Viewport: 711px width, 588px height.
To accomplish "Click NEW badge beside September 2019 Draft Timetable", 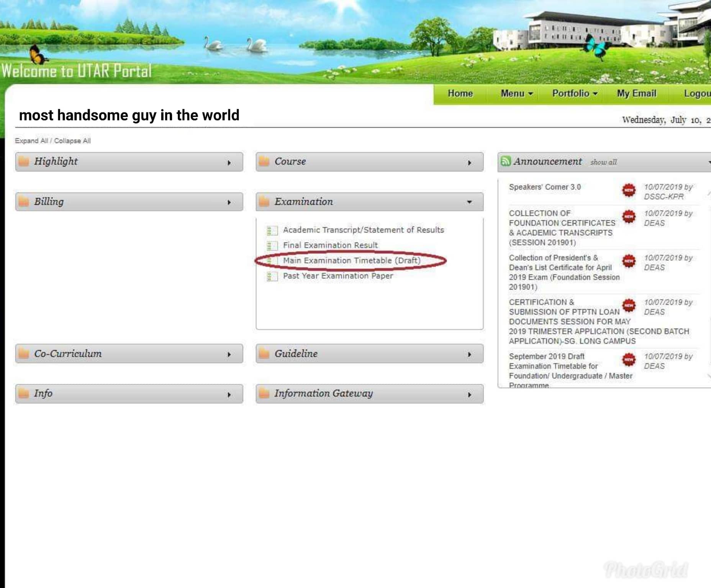I will tap(629, 359).
